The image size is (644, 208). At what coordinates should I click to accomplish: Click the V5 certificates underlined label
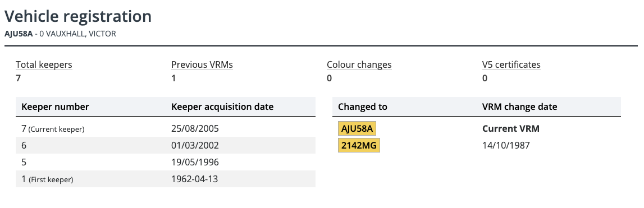coord(511,65)
